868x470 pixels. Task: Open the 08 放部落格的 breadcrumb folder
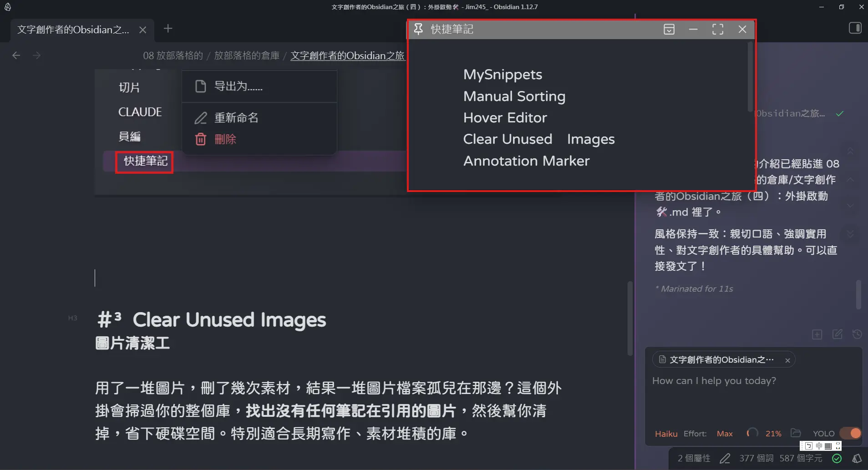(x=173, y=56)
